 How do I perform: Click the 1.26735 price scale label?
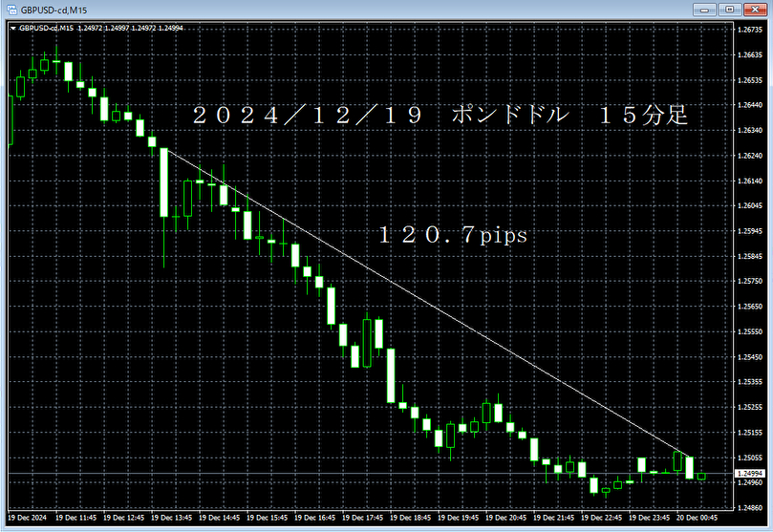750,30
